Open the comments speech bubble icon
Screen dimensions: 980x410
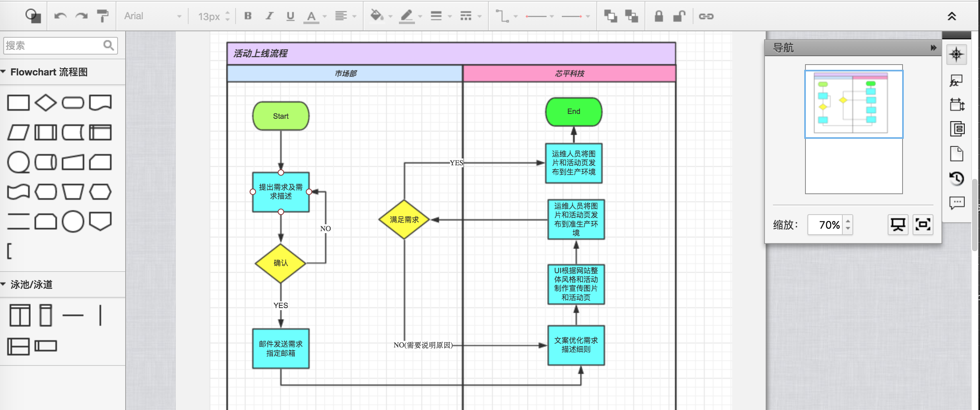pos(957,203)
